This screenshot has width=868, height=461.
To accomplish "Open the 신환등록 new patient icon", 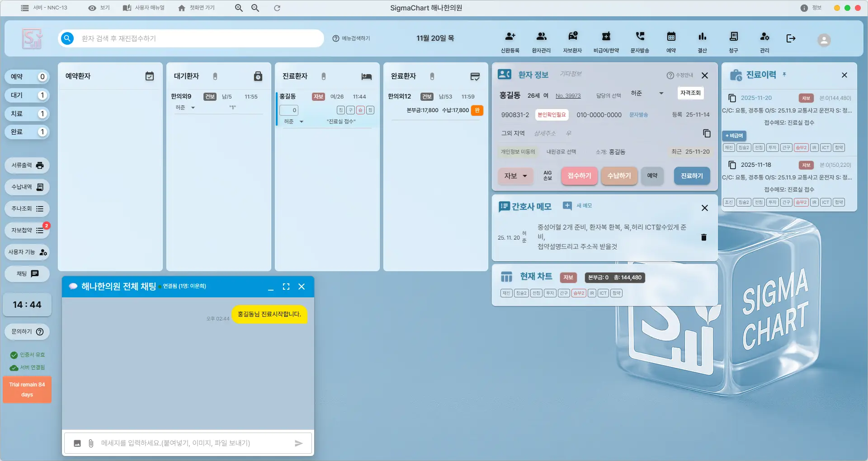I will click(x=510, y=37).
